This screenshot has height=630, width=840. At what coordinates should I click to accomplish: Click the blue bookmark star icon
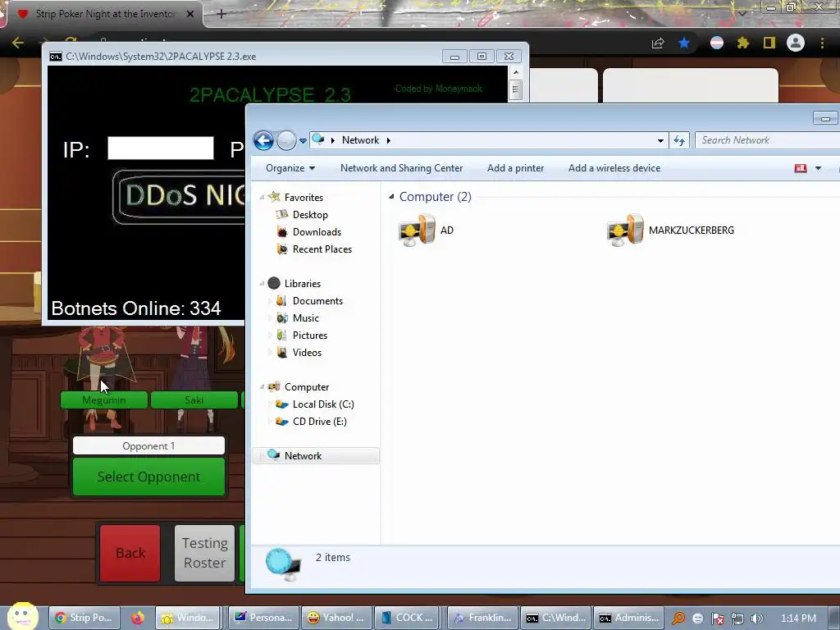(x=684, y=43)
